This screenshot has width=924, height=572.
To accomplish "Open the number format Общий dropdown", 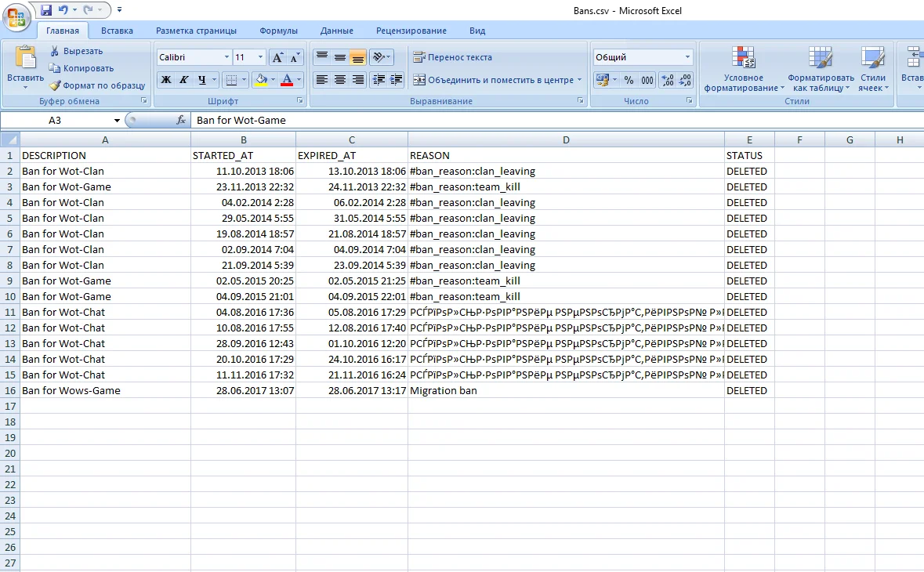I will [687, 57].
